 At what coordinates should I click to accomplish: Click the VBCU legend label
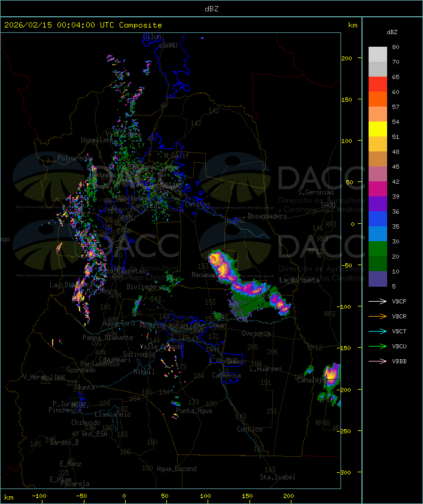[x=399, y=346]
